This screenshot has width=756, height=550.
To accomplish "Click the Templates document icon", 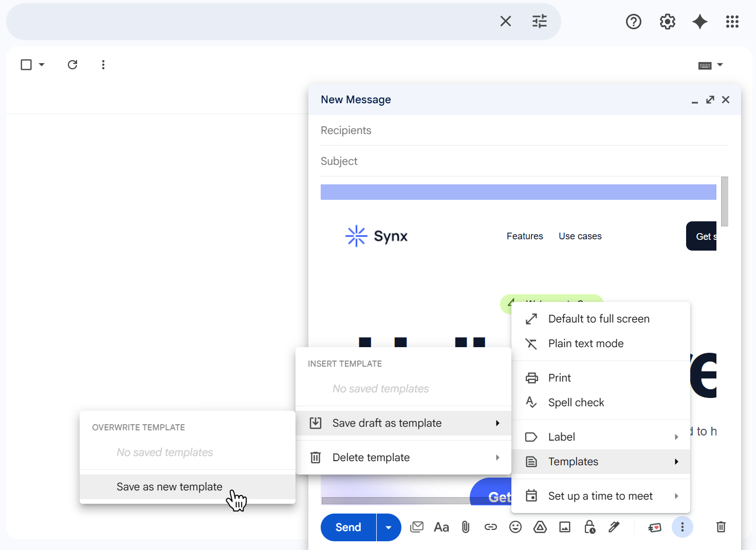I will tap(531, 462).
